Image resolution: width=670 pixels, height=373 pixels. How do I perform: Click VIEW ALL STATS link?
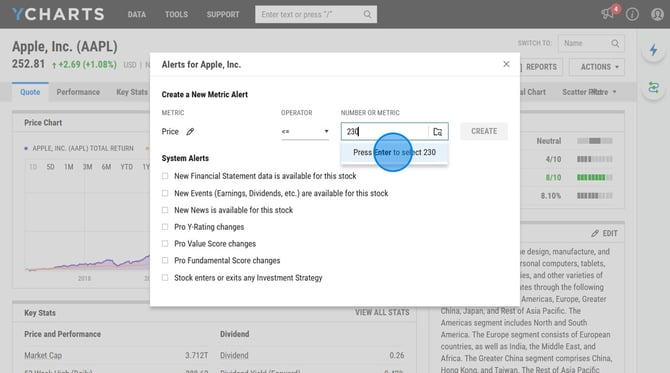pyautogui.click(x=382, y=312)
